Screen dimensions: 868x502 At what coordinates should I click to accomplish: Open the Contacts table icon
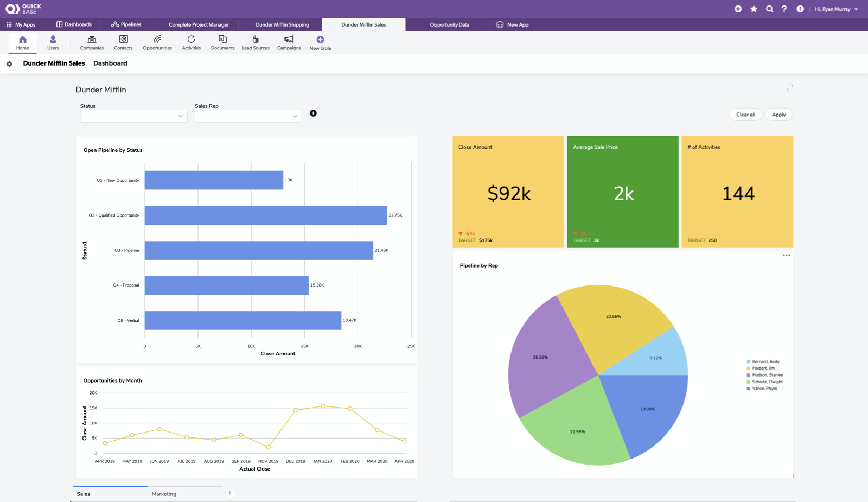(123, 40)
